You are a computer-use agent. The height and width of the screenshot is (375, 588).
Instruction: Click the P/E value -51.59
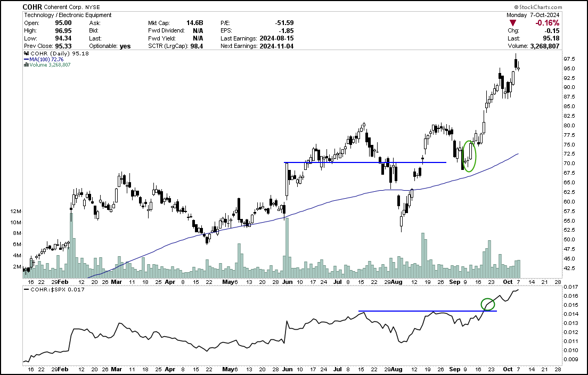[x=284, y=23]
